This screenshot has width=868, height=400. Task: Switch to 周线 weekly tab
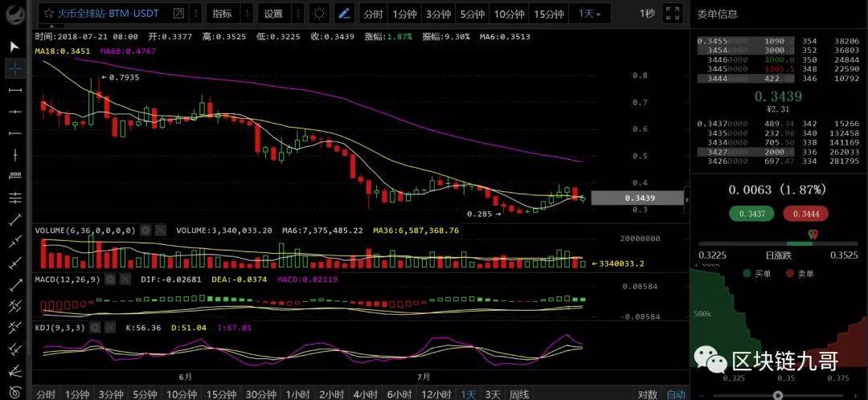click(x=519, y=394)
